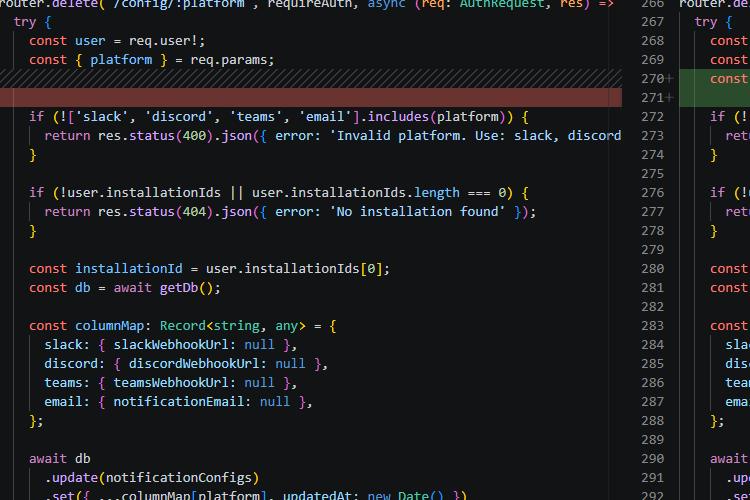Select line number 290 in the gutter

tap(652, 459)
